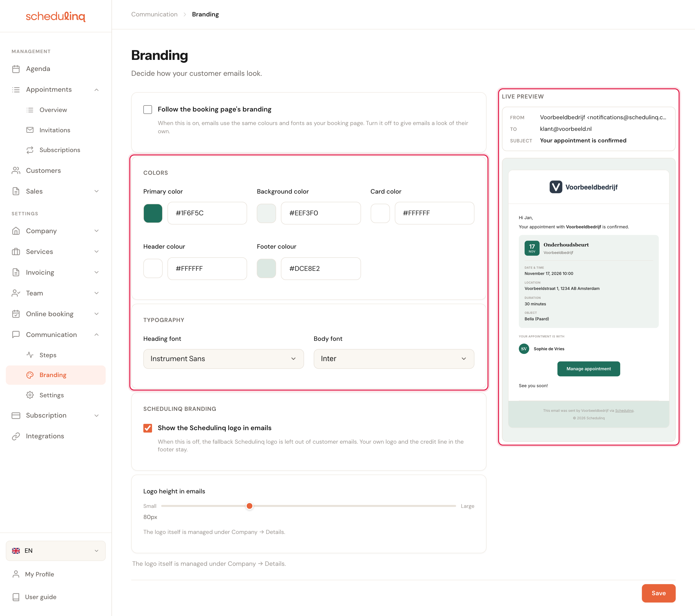Click the Invitations envelope icon
695x616 pixels.
coord(30,130)
